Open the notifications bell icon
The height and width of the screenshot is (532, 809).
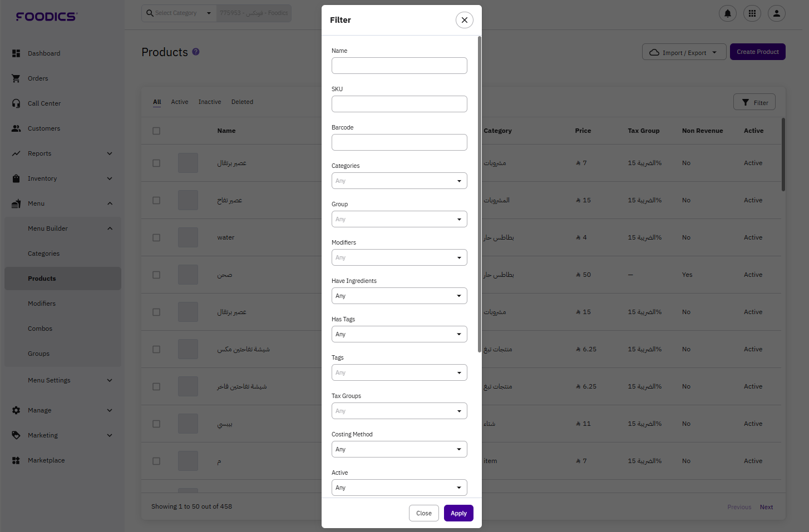click(x=727, y=13)
